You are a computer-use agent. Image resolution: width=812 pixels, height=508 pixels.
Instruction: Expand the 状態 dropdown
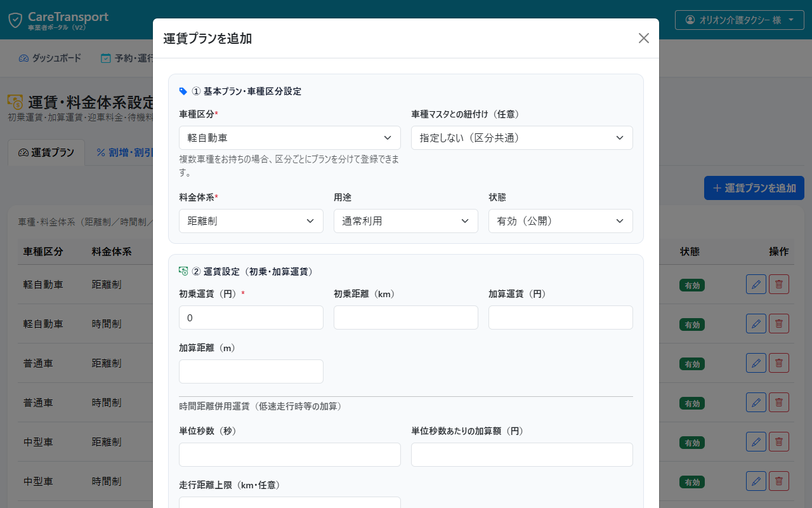[561, 221]
